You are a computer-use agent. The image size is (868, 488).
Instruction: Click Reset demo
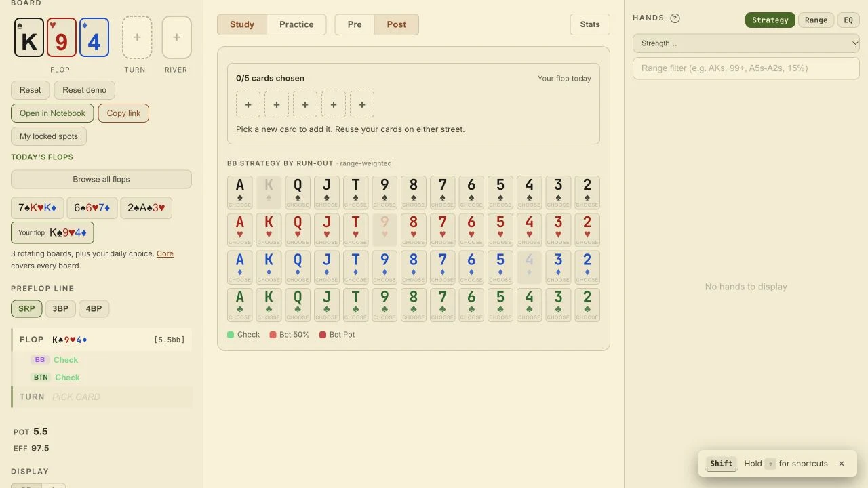point(85,90)
